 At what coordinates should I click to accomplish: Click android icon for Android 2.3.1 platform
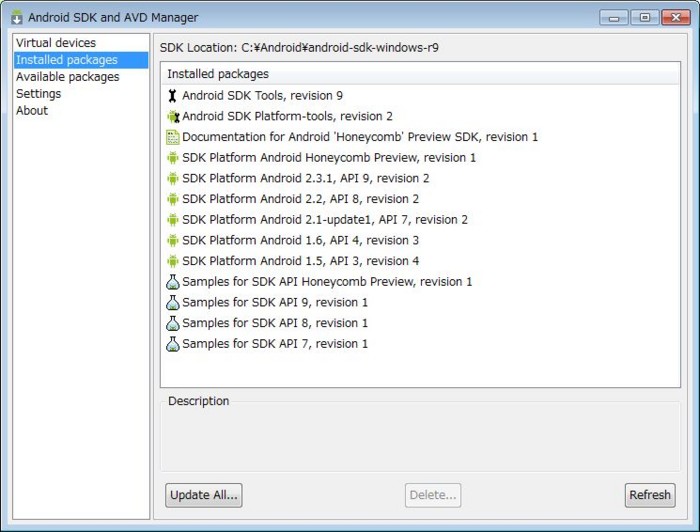coord(172,179)
